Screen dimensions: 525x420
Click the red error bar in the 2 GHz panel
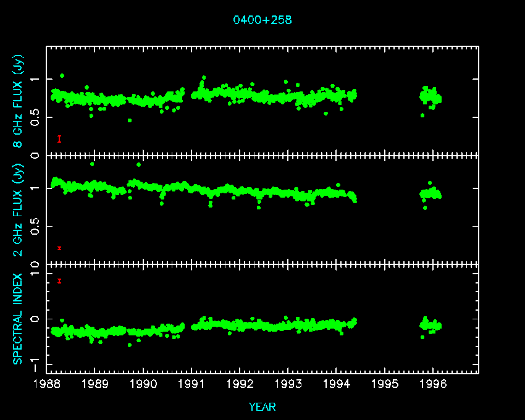59,248
